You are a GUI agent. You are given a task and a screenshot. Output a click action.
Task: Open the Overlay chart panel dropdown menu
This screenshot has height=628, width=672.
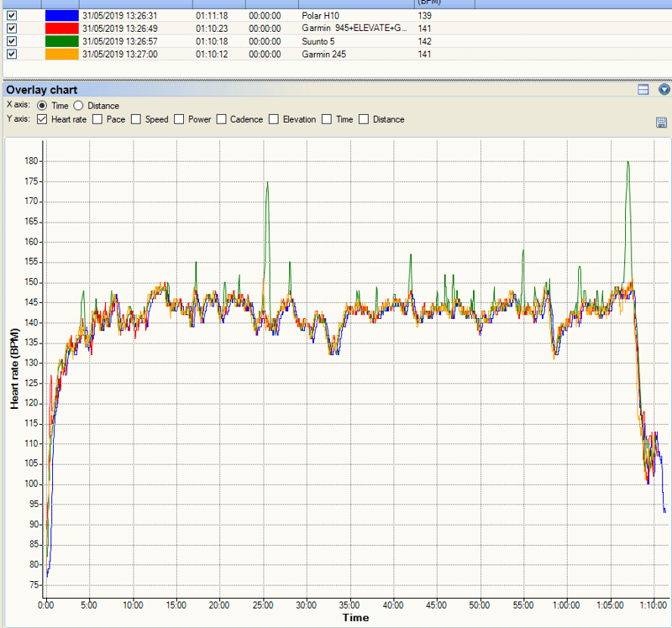point(664,89)
